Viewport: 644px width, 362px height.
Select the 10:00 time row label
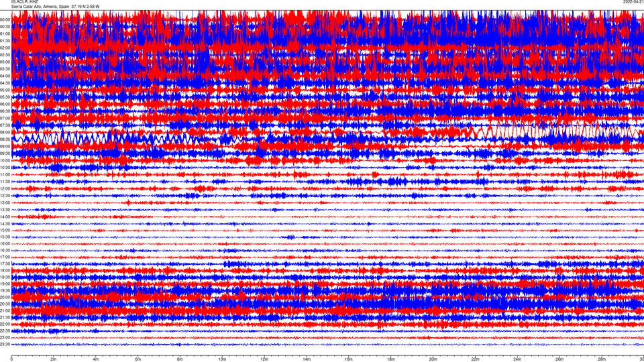pyautogui.click(x=5, y=160)
